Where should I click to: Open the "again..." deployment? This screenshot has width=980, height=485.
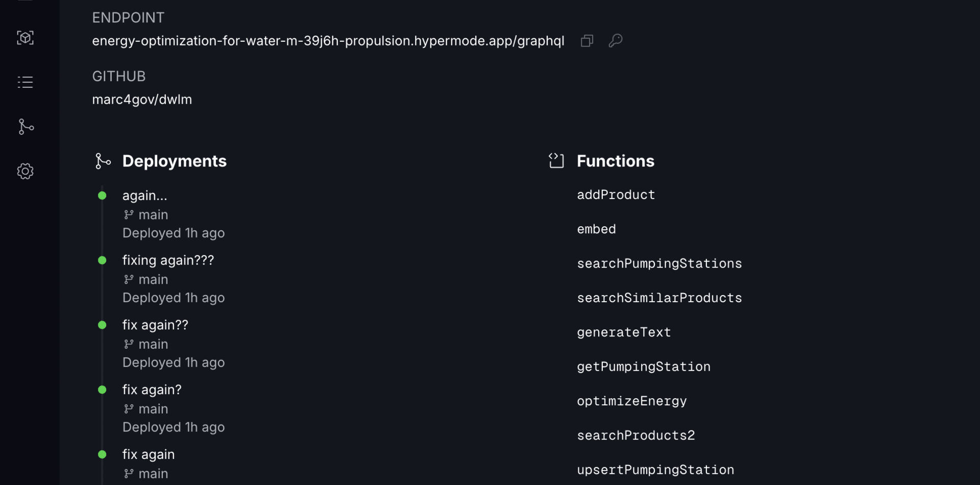pyautogui.click(x=144, y=196)
